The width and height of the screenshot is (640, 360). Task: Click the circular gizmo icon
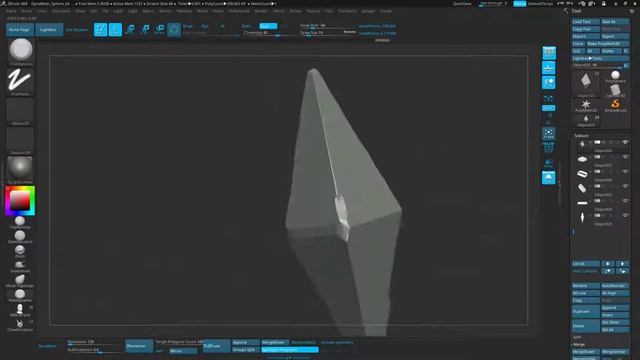pos(174,29)
